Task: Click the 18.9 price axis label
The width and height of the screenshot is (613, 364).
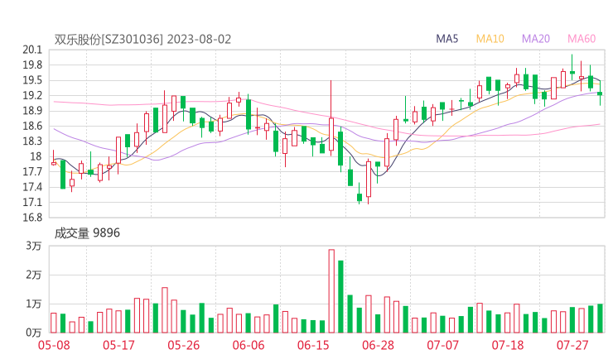Action: (32, 111)
